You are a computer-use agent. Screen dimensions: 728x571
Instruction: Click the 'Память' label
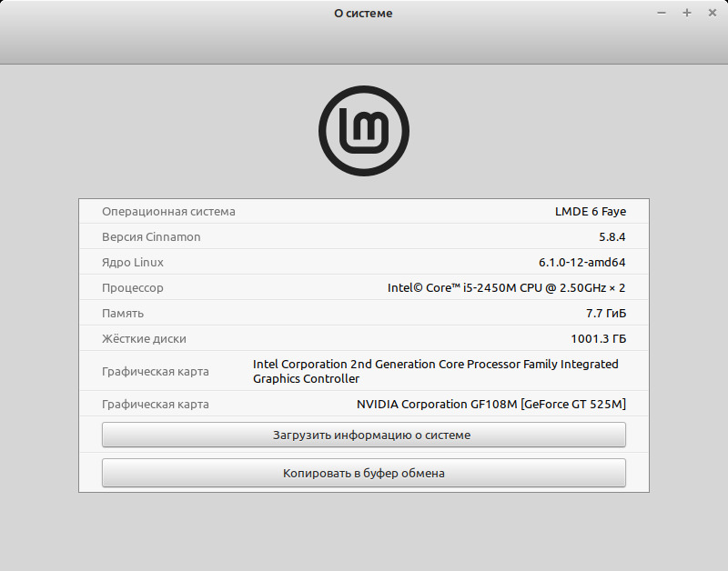coord(123,314)
